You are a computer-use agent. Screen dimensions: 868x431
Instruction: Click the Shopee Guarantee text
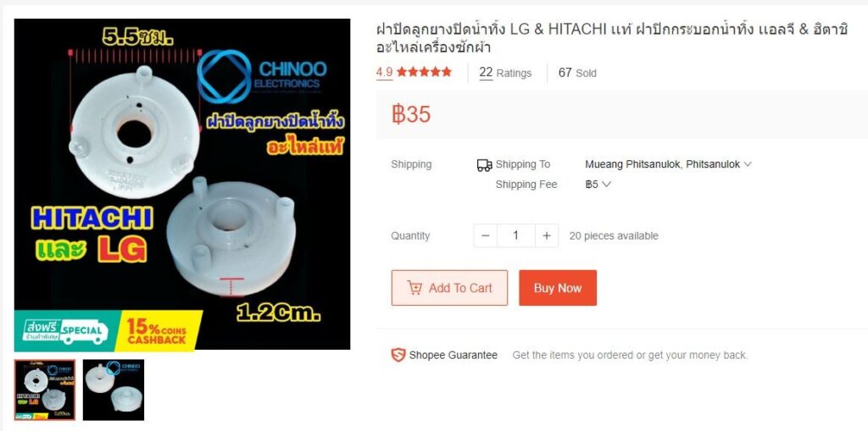pyautogui.click(x=453, y=355)
